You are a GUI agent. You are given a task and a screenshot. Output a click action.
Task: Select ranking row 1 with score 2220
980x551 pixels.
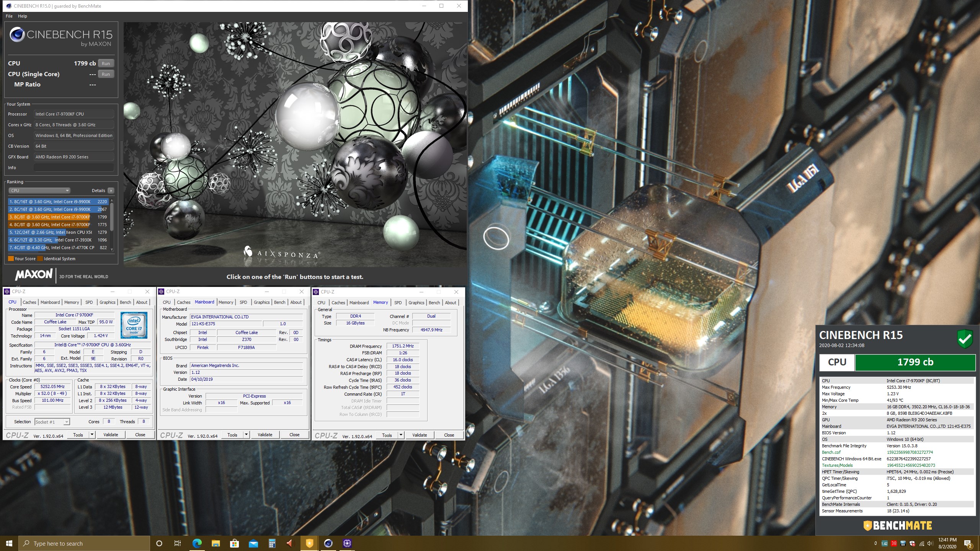58,202
